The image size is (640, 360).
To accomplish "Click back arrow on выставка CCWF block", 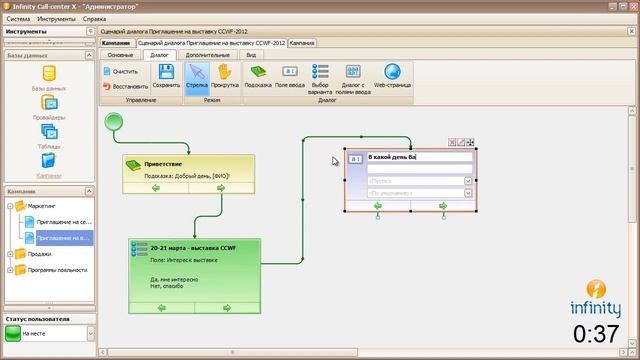I will [162, 308].
